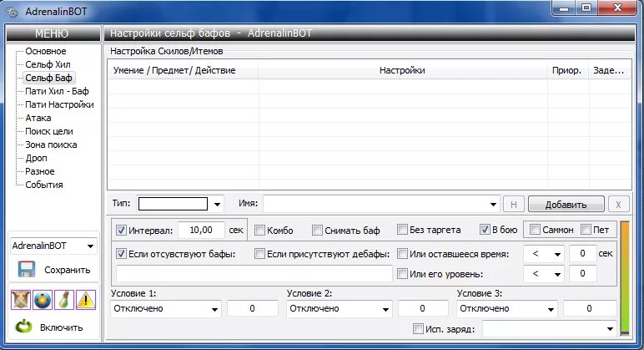Minimize the AdrenalinBOT window
This screenshot has height=350, width=644.
click(564, 8)
